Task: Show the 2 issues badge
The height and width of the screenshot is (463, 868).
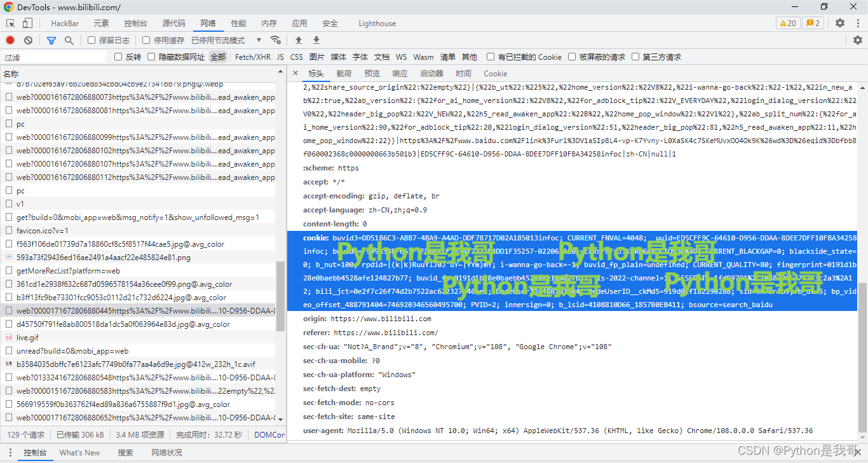Action: coord(813,24)
